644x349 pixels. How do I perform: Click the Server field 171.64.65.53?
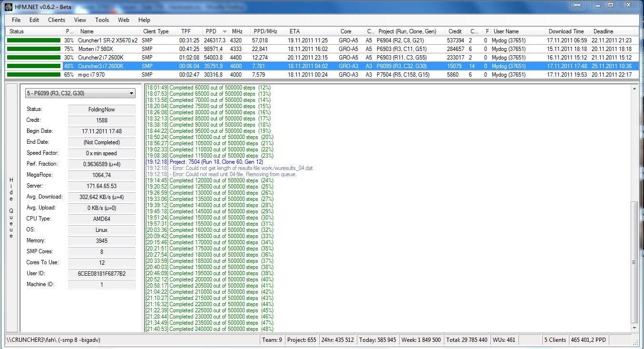click(x=102, y=186)
